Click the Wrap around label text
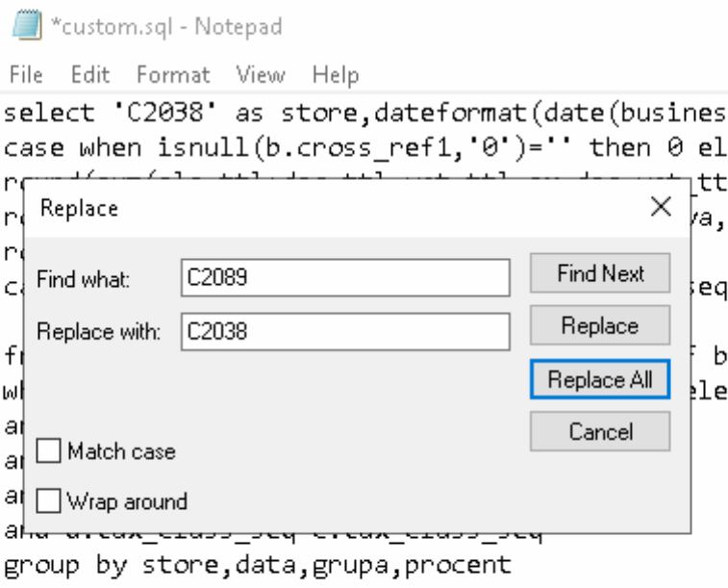Image resolution: width=728 pixels, height=588 pixels. [x=127, y=501]
